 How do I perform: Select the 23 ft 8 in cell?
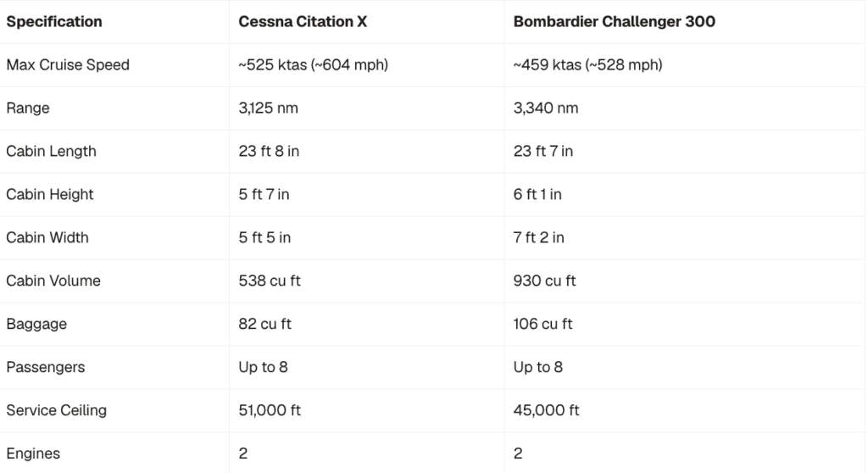click(x=269, y=151)
